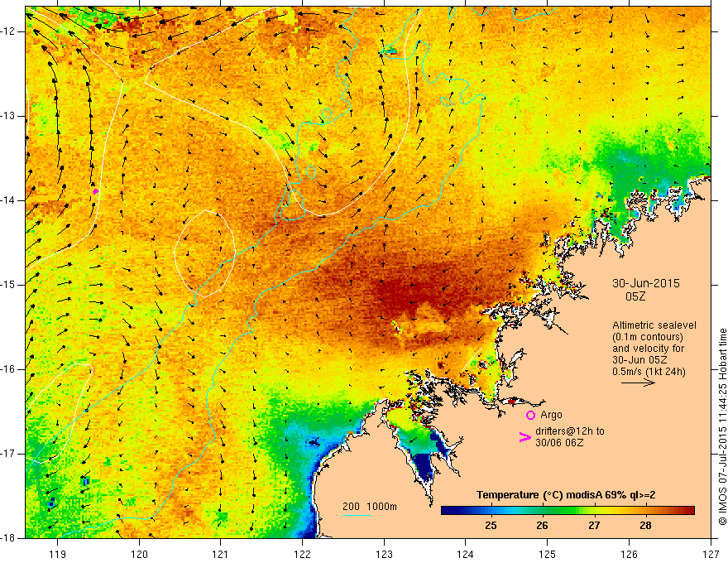Screen dimensions: 728x563
Task: Click the '0.5m/s (1kt 24h)' text
Action: (x=649, y=371)
